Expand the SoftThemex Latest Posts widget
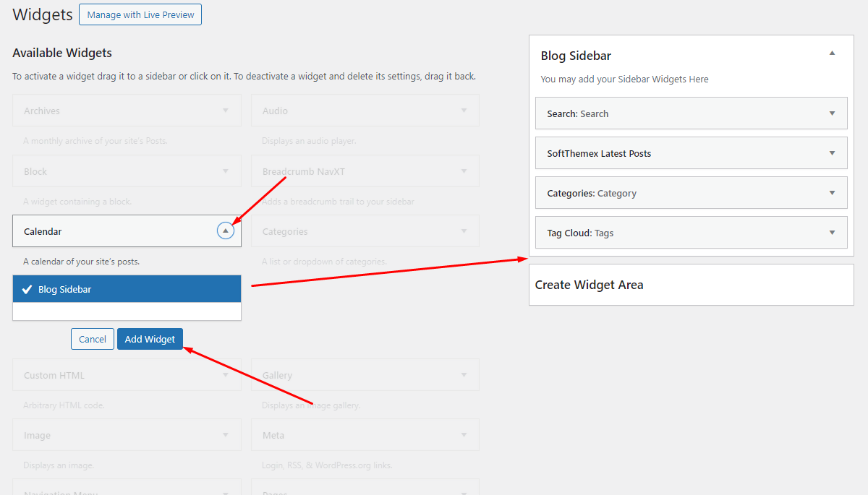This screenshot has width=868, height=495. pyautogui.click(x=832, y=153)
